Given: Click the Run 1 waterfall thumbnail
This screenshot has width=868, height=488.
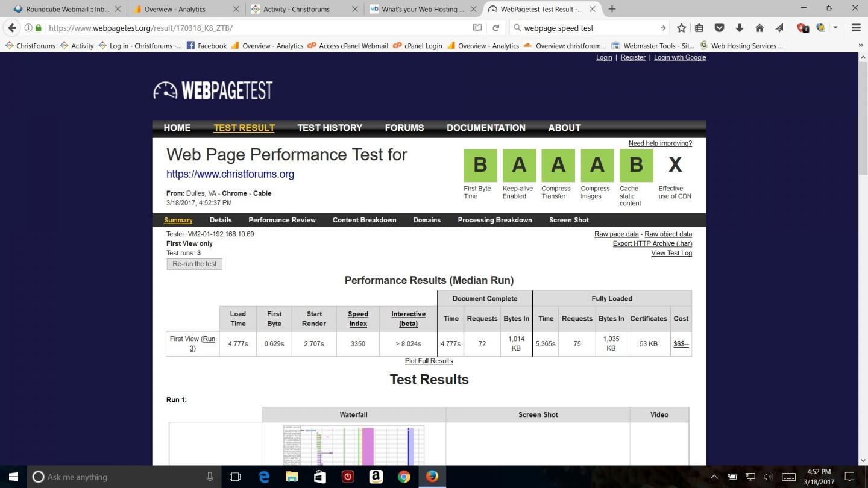Looking at the screenshot, I should pos(354,445).
